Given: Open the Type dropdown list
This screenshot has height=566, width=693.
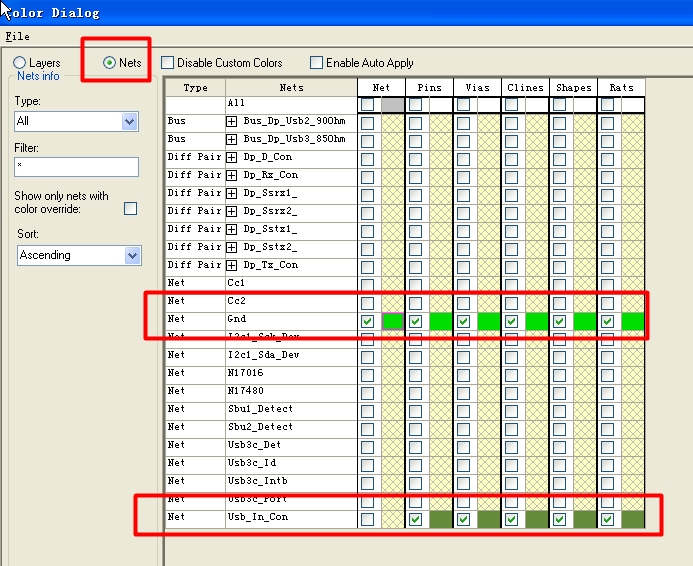Looking at the screenshot, I should click(x=129, y=121).
